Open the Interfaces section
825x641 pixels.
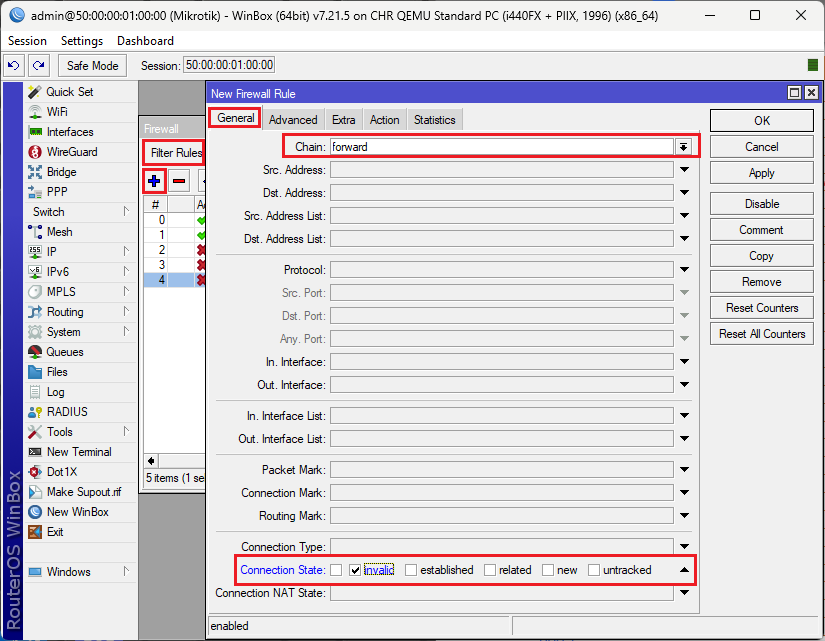[69, 132]
